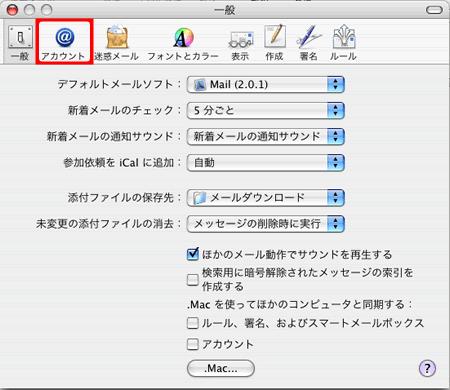Open the 一般 (General) preferences pane
The height and width of the screenshot is (390, 450).
click(20, 43)
